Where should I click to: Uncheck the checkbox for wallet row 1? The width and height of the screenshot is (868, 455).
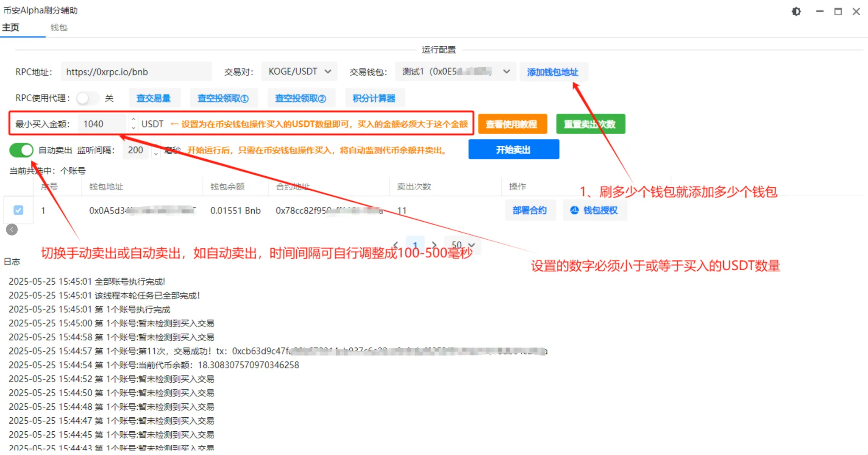pyautogui.click(x=18, y=210)
